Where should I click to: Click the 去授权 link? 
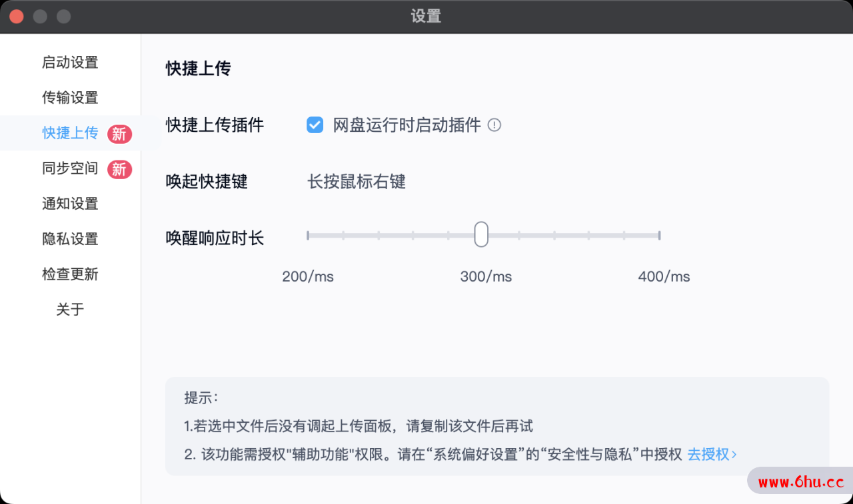click(x=712, y=454)
